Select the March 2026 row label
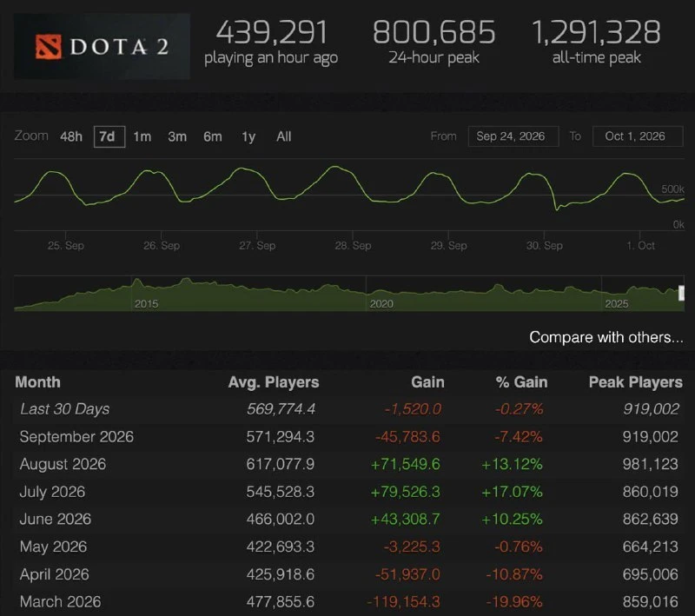Image resolution: width=695 pixels, height=616 pixels. click(x=60, y=602)
